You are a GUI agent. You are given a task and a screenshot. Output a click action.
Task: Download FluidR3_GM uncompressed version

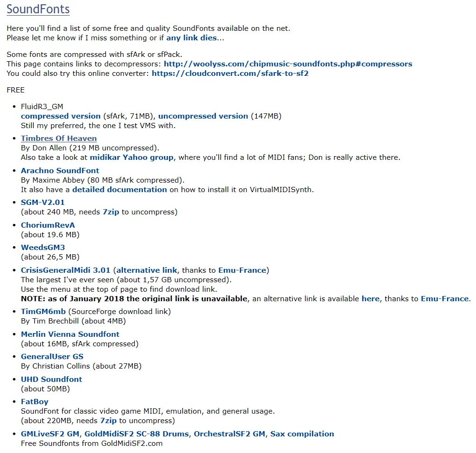[x=203, y=116]
